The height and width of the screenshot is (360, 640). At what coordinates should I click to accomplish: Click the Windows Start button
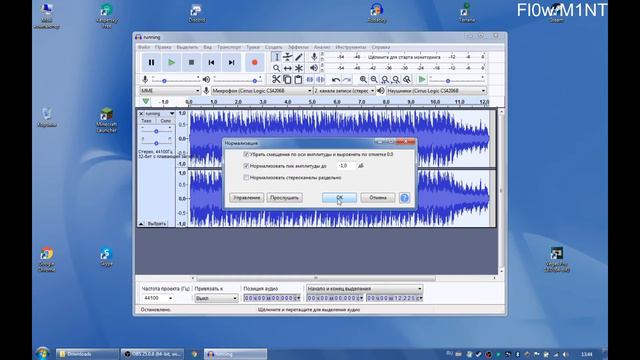(42, 353)
